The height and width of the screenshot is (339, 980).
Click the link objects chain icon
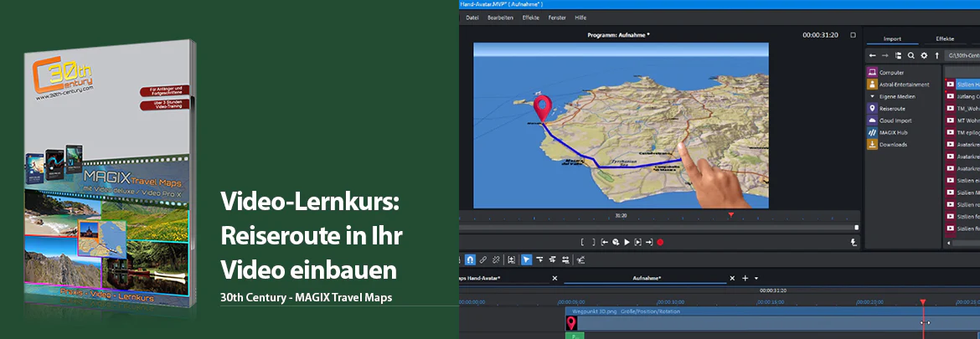click(483, 259)
